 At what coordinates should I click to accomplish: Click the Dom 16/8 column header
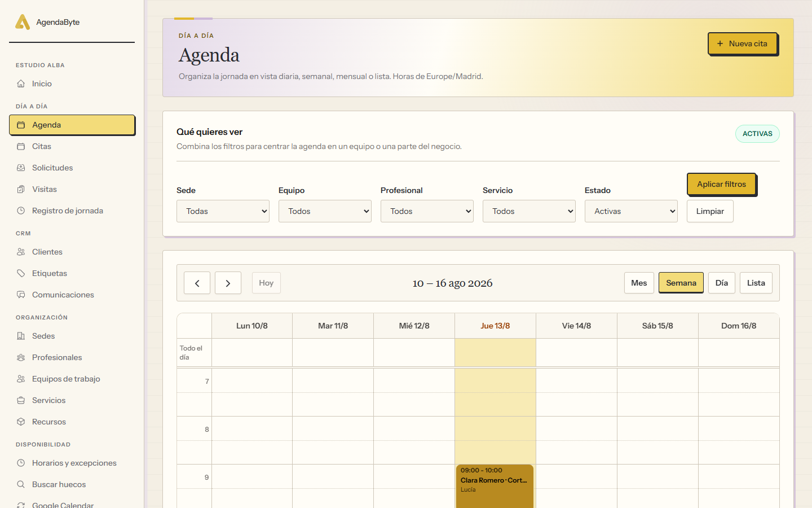[x=739, y=326]
